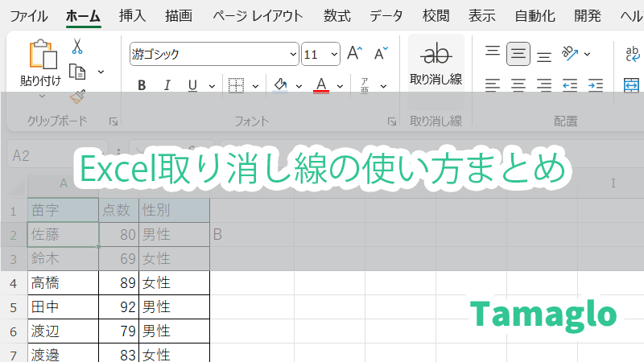Click the 取り消し線 strikethrough button
The image size is (644, 362).
tap(436, 63)
